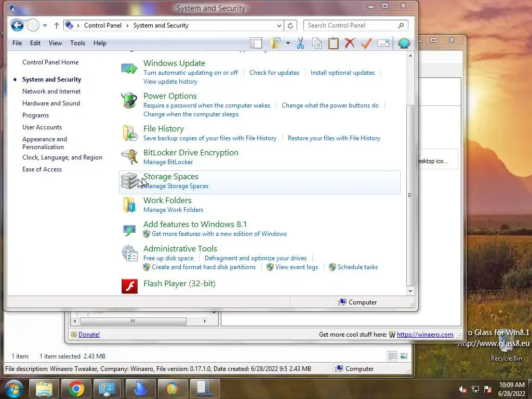Screen dimensions: 532x399
Task: Expand the address bar history dropdown
Action: (279, 25)
